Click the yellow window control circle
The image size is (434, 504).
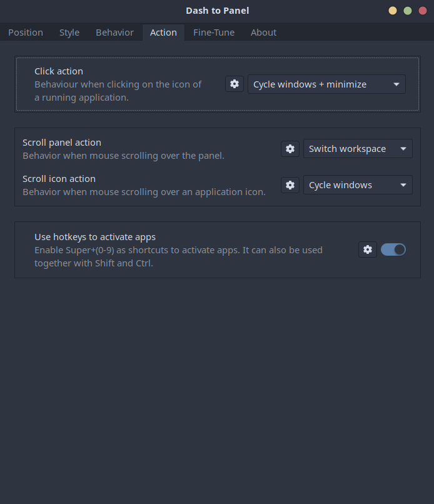pyautogui.click(x=392, y=11)
